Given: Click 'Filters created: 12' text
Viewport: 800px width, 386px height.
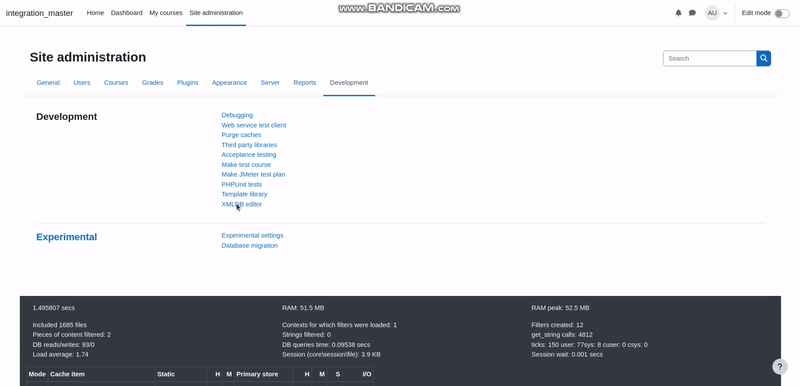Looking at the screenshot, I should pyautogui.click(x=557, y=325).
